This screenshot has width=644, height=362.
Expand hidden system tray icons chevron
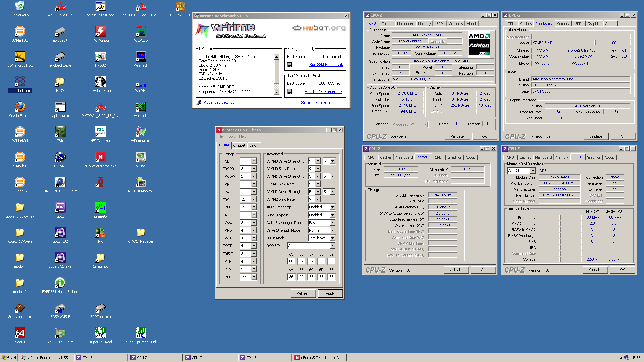pyautogui.click(x=621, y=358)
